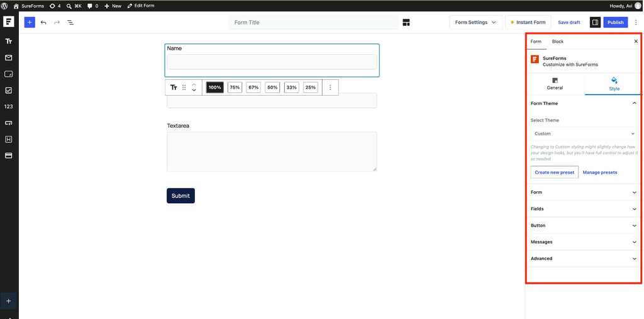Click the Manage presets link

click(599, 172)
